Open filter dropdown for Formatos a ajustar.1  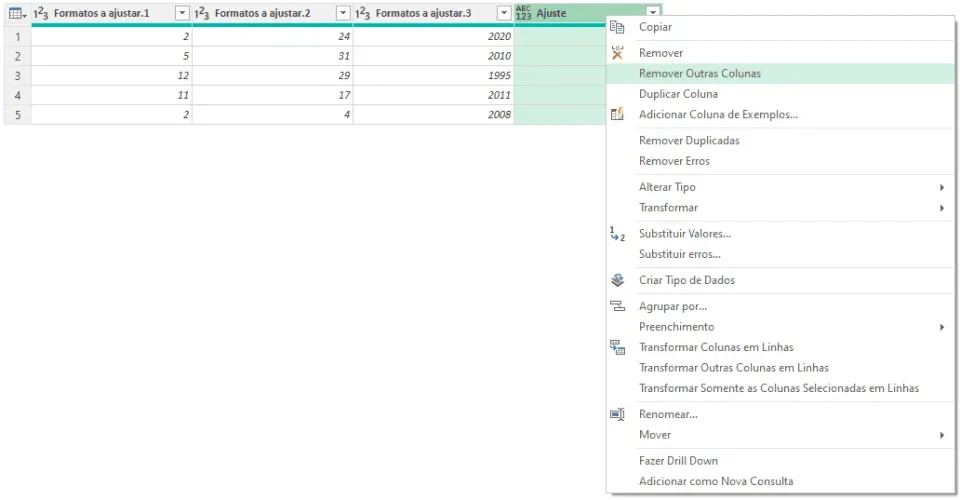182,13
